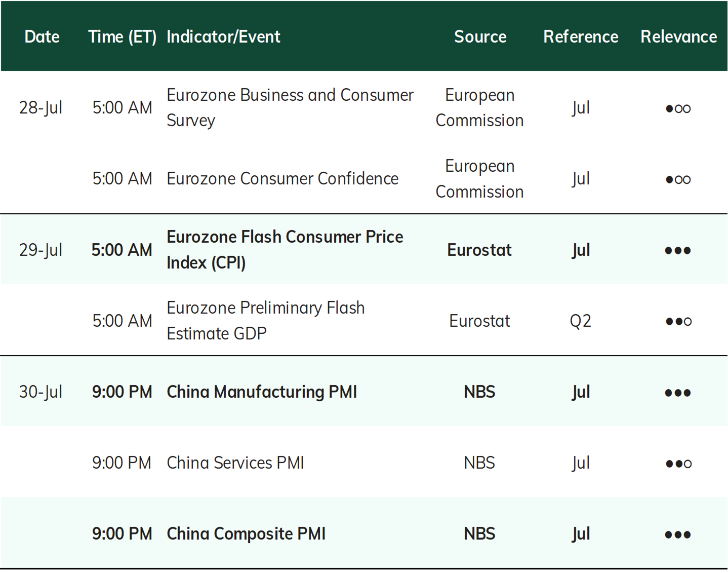Image resolution: width=728 pixels, height=573 pixels.
Task: Click relevance dots for China Services PMI
Action: pyautogui.click(x=678, y=464)
